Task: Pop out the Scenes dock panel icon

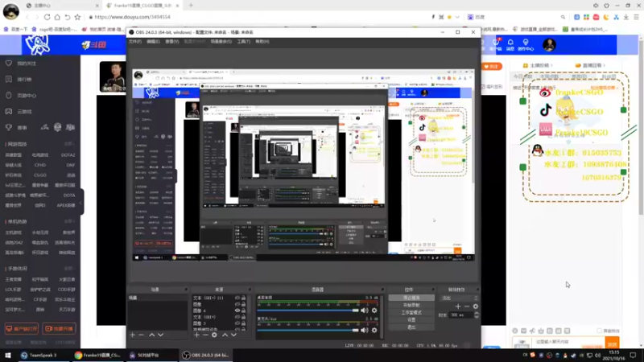Action: 186,290
